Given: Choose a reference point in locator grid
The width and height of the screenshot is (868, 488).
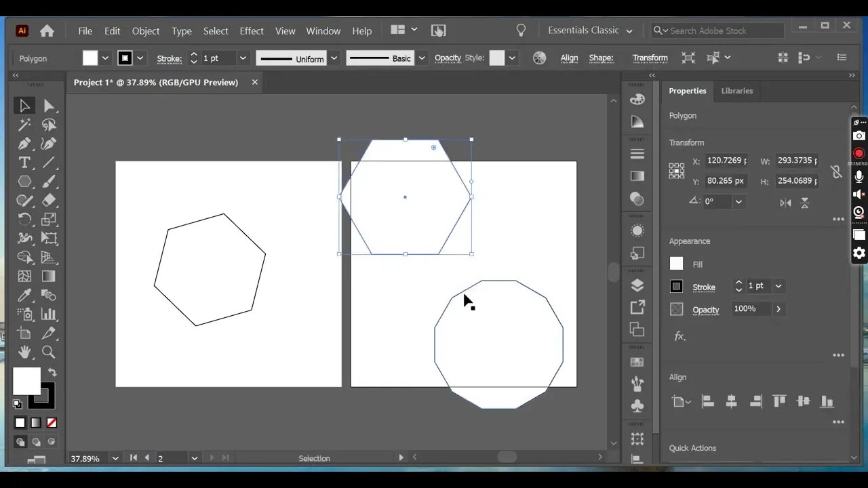Looking at the screenshot, I should coord(677,170).
